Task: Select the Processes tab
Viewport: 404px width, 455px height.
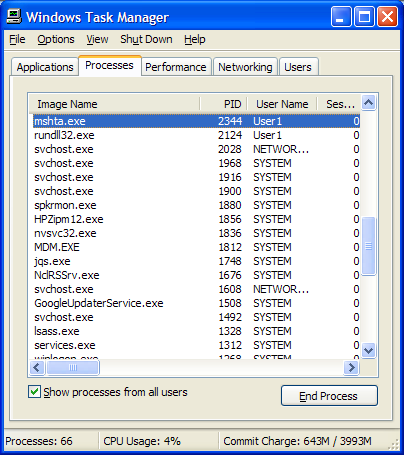Action: pyautogui.click(x=110, y=65)
